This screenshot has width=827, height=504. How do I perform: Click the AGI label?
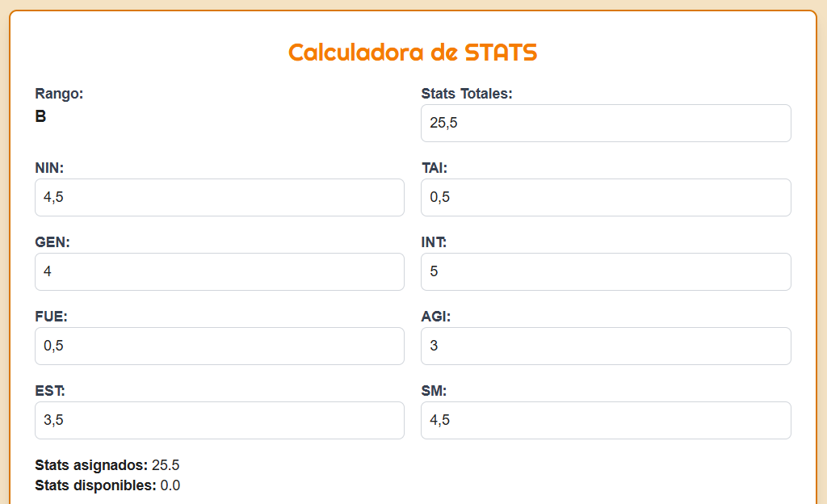[x=435, y=317]
